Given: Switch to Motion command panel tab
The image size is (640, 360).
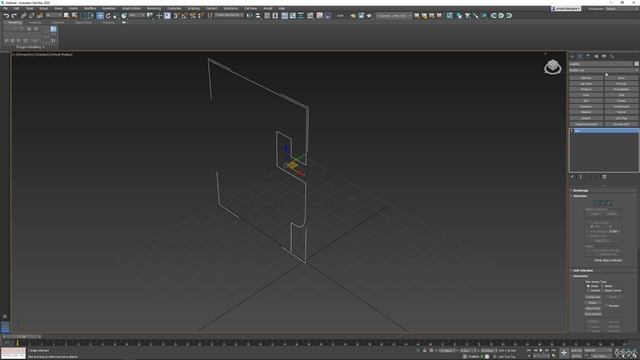Looking at the screenshot, I should point(596,56).
